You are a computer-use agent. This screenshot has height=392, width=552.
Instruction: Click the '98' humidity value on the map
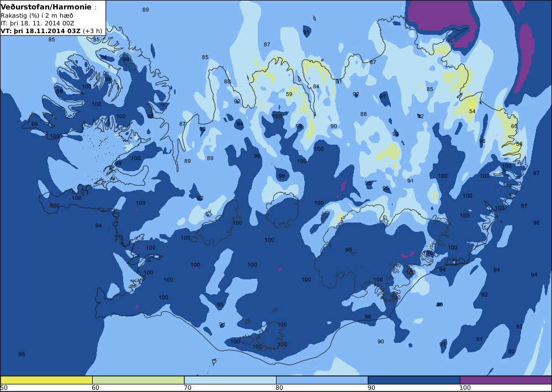150,116
